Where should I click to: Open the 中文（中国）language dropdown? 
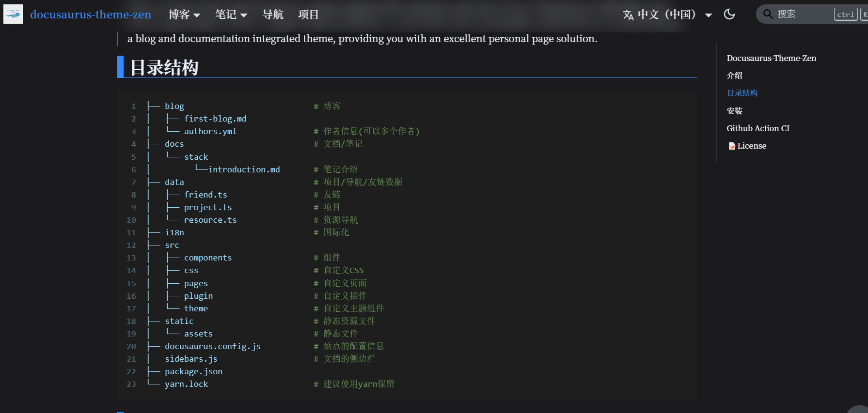(668, 15)
